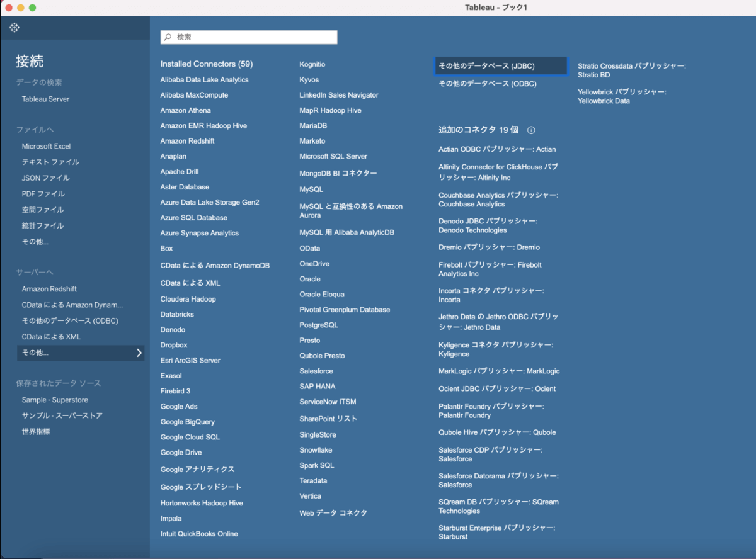This screenshot has width=756, height=559.
Task: Choose テキスト ファイル in the file list
Action: [x=50, y=162]
